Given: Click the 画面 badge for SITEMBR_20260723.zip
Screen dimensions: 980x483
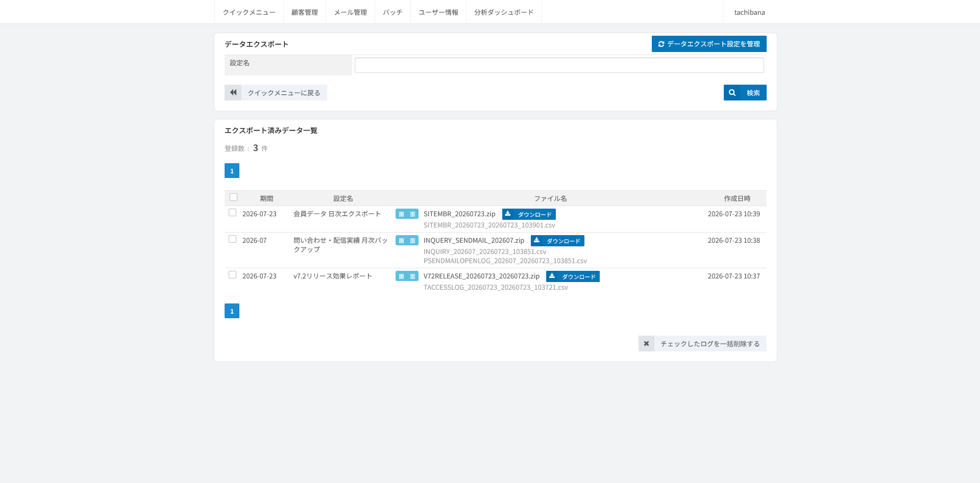Looking at the screenshot, I should click(x=407, y=214).
